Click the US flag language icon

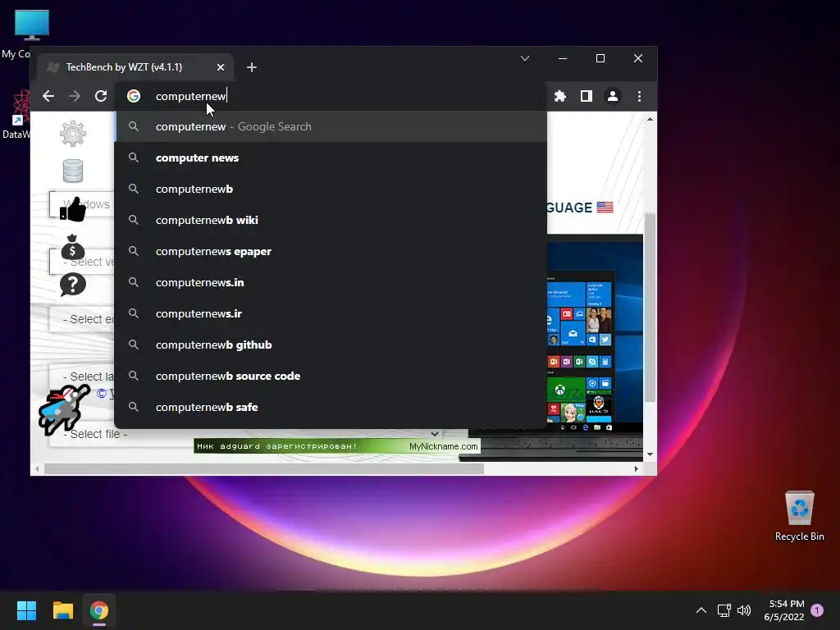pyautogui.click(x=605, y=208)
